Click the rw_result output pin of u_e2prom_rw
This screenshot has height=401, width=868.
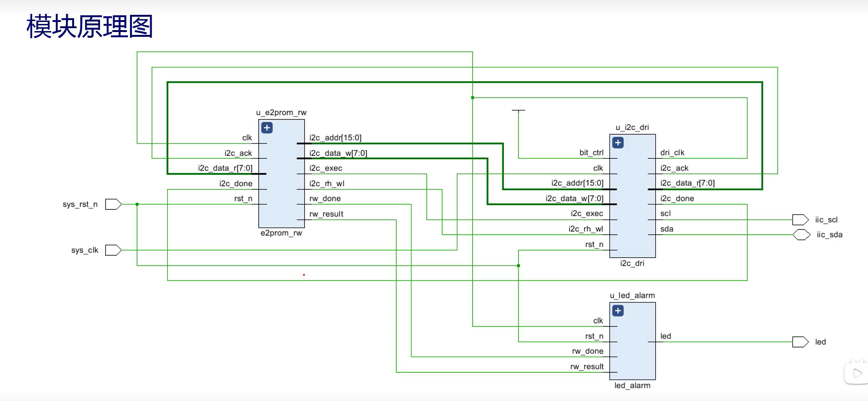326,214
